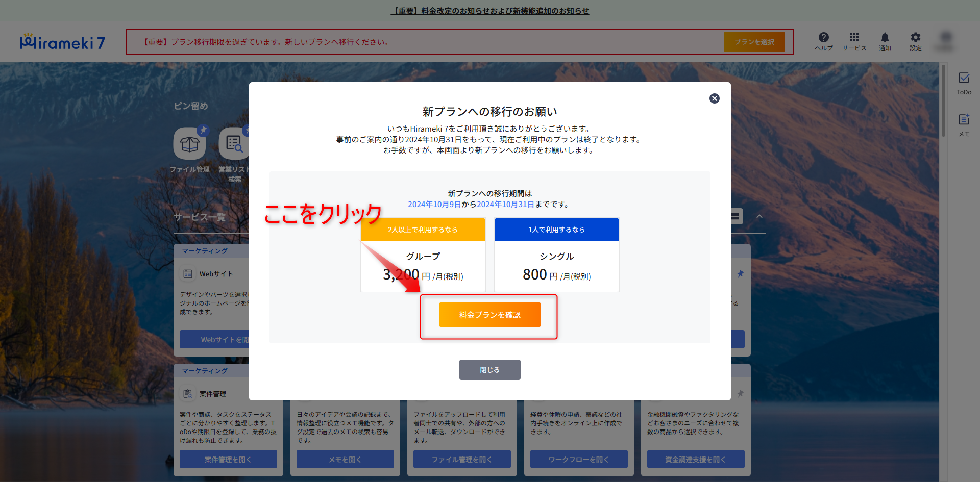Close the dialog with the X icon

point(714,98)
